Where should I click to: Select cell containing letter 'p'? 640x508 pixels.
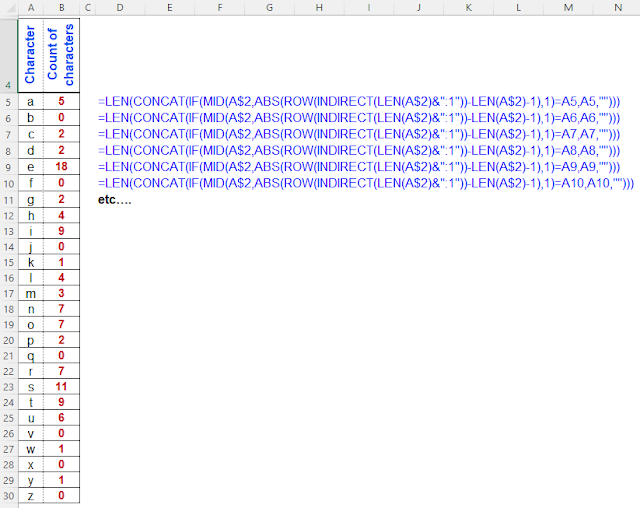click(x=31, y=340)
